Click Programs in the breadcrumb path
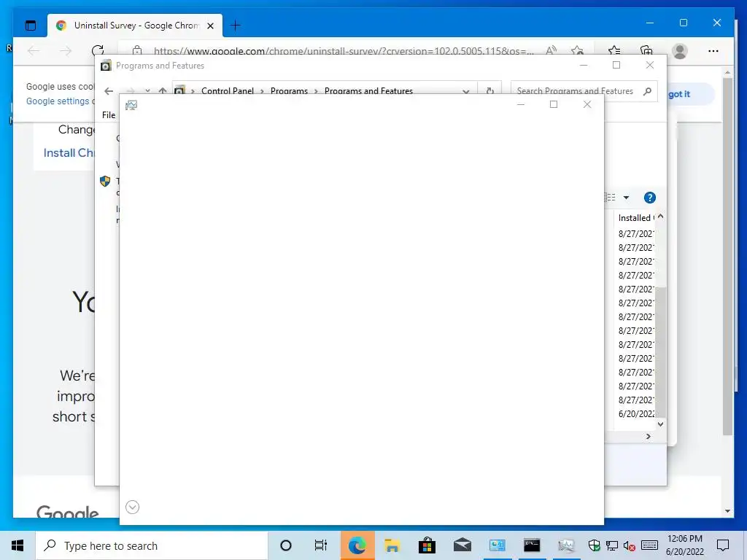The image size is (747, 560). [289, 91]
